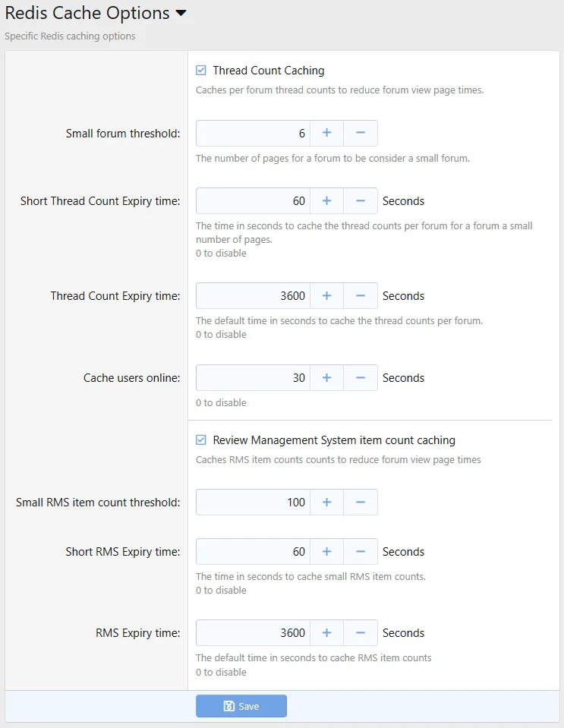Increment the Thread Count Expiry time
The height and width of the screenshot is (728, 564).
coord(326,295)
